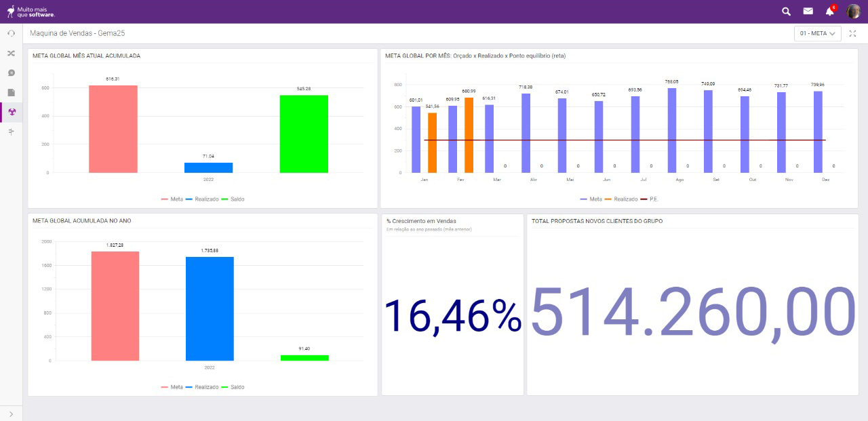Viewport: 868px width, 421px height.
Task: Click the fullscreen expand button
Action: tap(852, 33)
